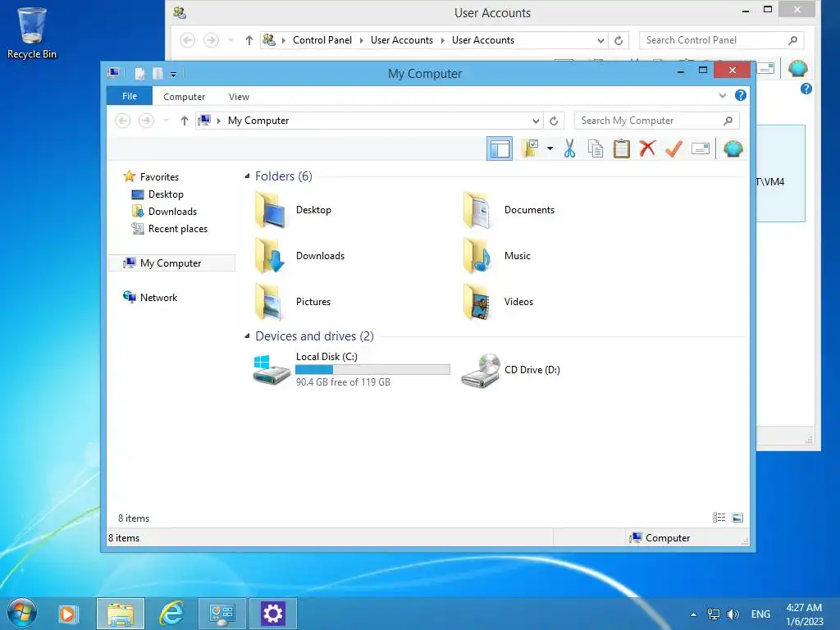The width and height of the screenshot is (840, 630).
Task: Select the Music folder icon
Action: 477,256
